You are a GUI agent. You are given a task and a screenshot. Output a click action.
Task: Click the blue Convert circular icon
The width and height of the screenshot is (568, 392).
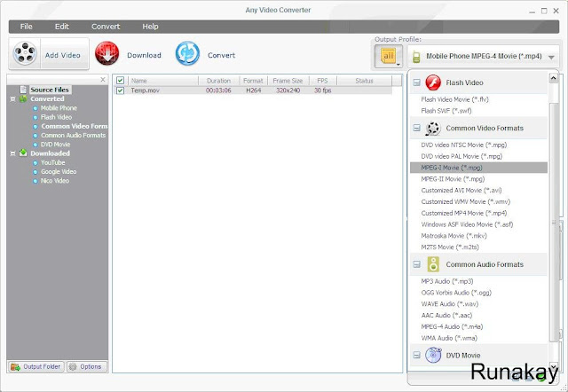point(187,53)
